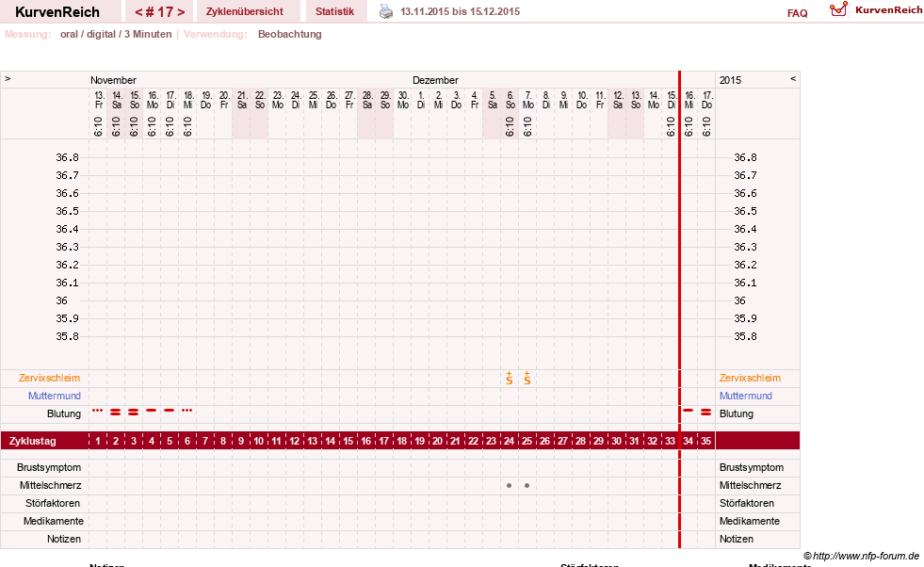This screenshot has width=924, height=567.
Task: Click the heavy bleeding mark on cycle day 3
Action: tap(133, 412)
